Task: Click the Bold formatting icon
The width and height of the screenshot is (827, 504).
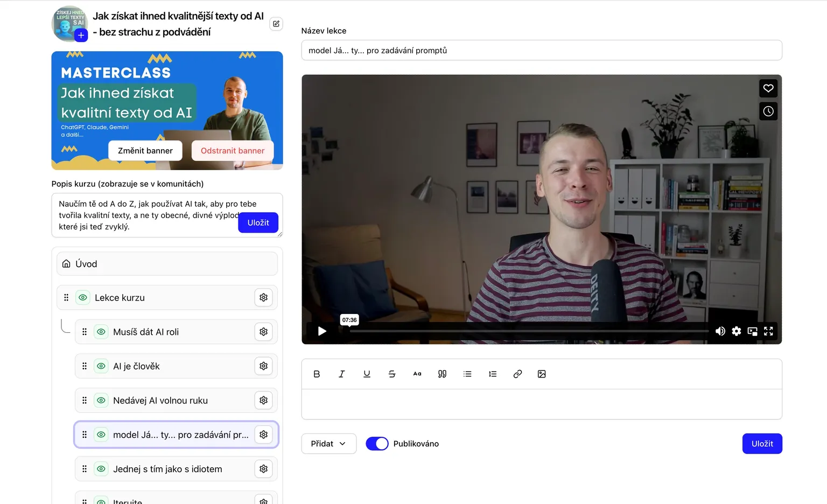Action: pyautogui.click(x=317, y=374)
